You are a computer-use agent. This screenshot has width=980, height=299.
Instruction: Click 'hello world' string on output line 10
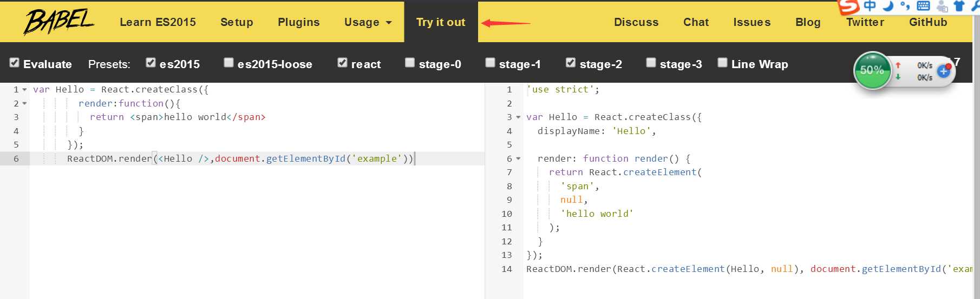pos(597,214)
